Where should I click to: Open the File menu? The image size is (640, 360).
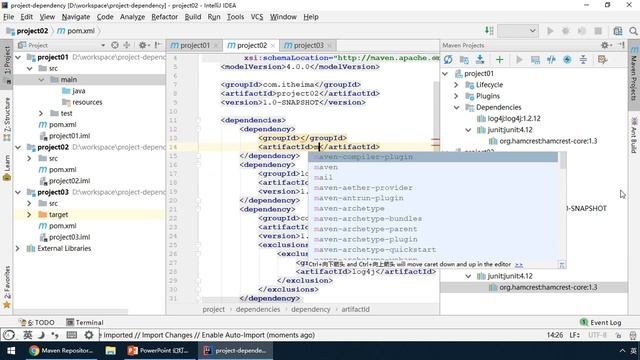click(x=8, y=17)
